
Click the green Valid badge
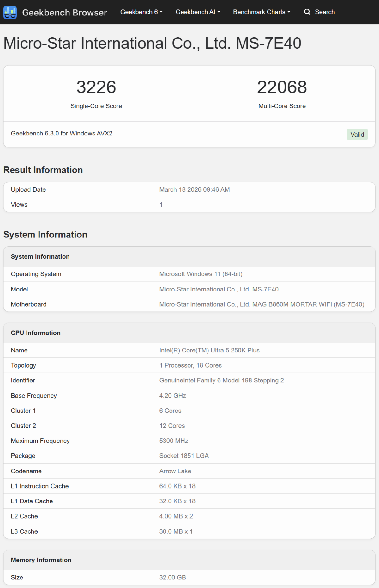point(357,135)
